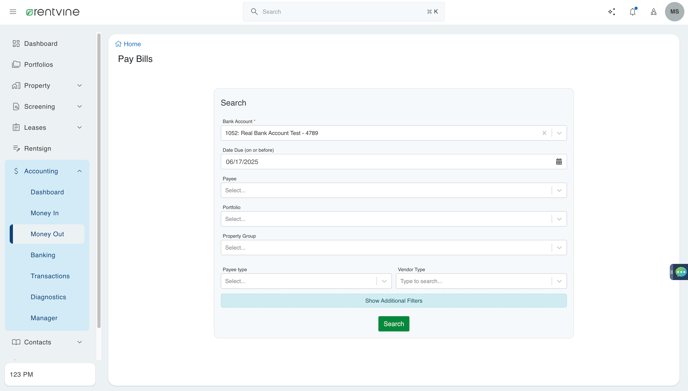688x391 pixels.
Task: Select Banking in the Accounting submenu
Action: pyautogui.click(x=43, y=255)
